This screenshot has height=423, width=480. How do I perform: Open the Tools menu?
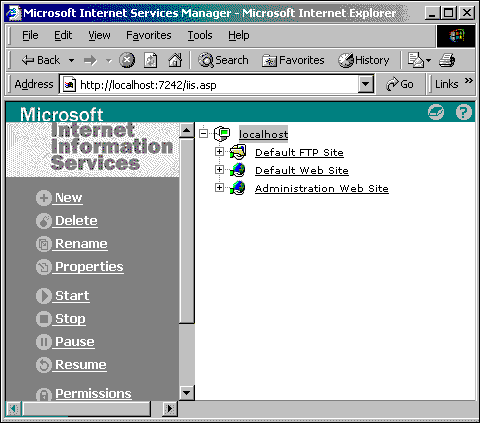200,35
